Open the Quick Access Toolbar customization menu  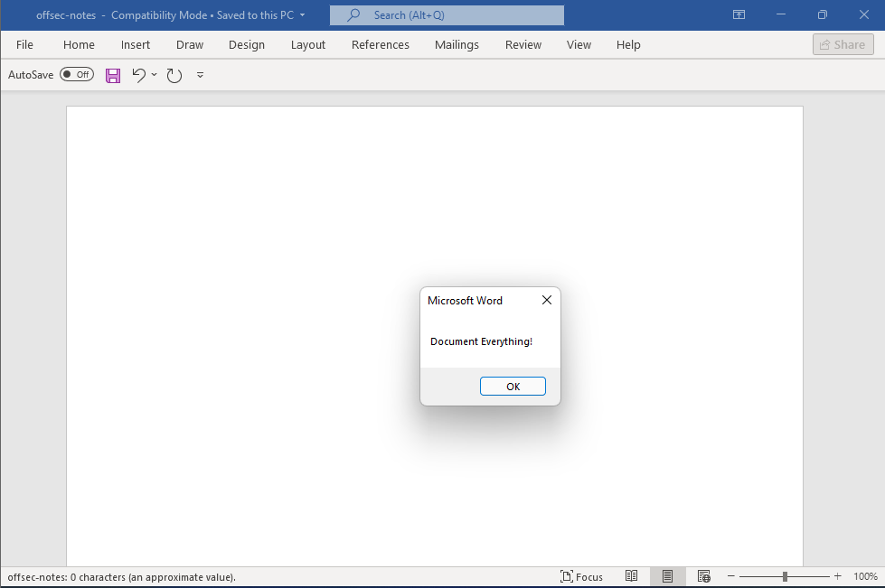[x=200, y=75]
